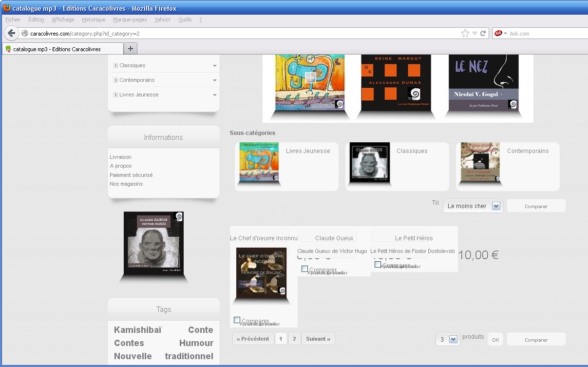Open the Marque-pages menu

(130, 19)
